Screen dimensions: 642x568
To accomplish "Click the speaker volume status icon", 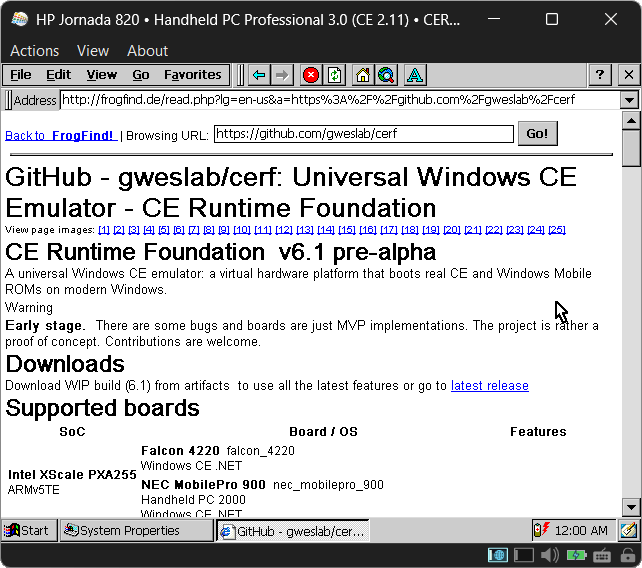I will pyautogui.click(x=549, y=556).
